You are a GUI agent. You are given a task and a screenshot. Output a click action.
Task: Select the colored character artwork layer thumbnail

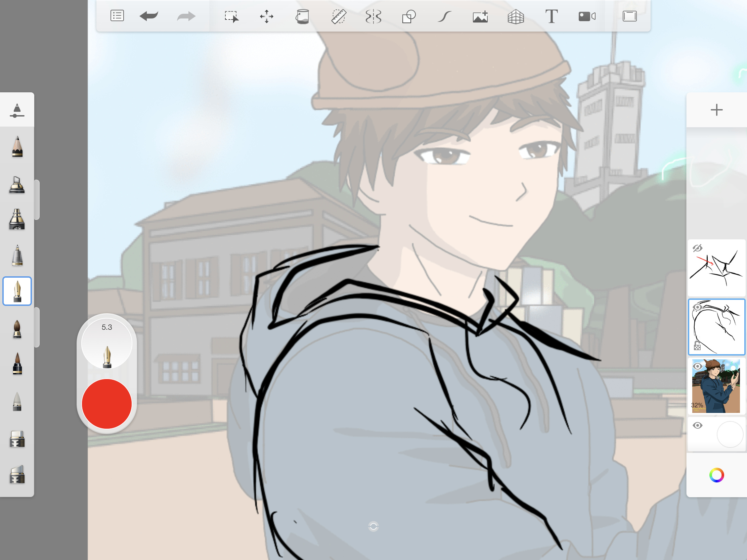coord(718,388)
